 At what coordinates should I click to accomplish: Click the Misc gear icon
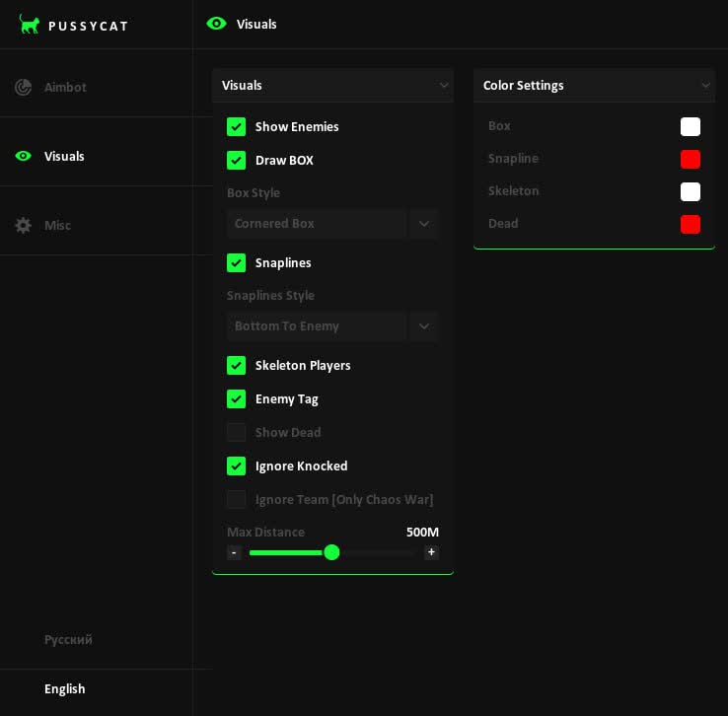point(24,225)
